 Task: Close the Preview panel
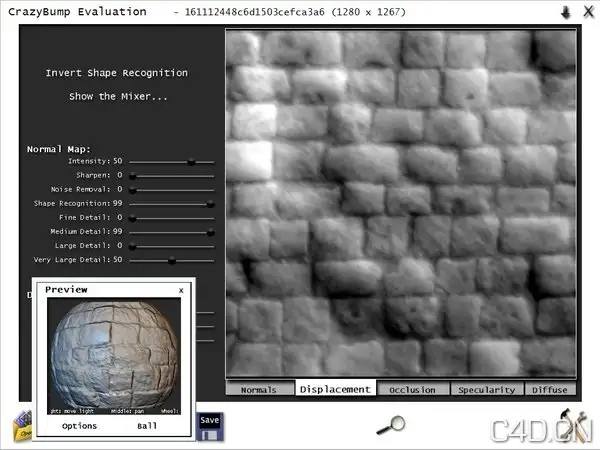click(x=181, y=290)
